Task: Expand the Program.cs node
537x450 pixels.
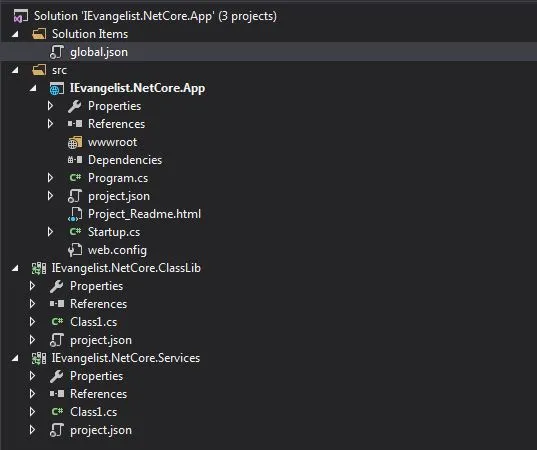Action: 50,178
